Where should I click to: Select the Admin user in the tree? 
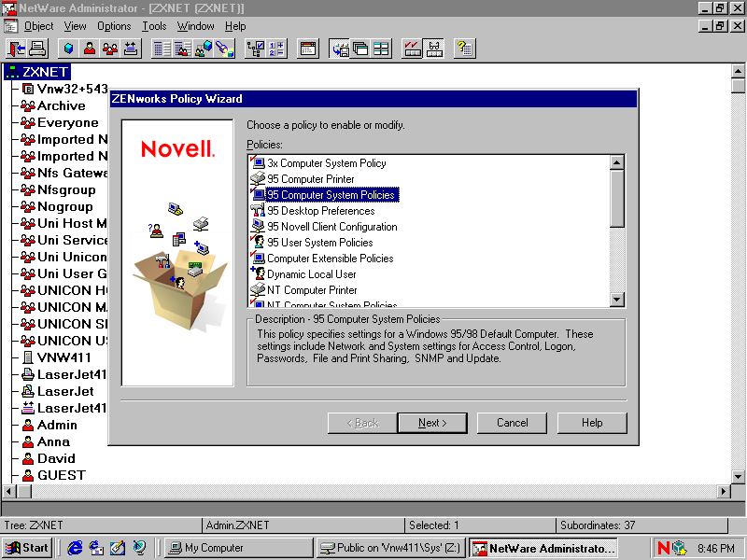(57, 425)
